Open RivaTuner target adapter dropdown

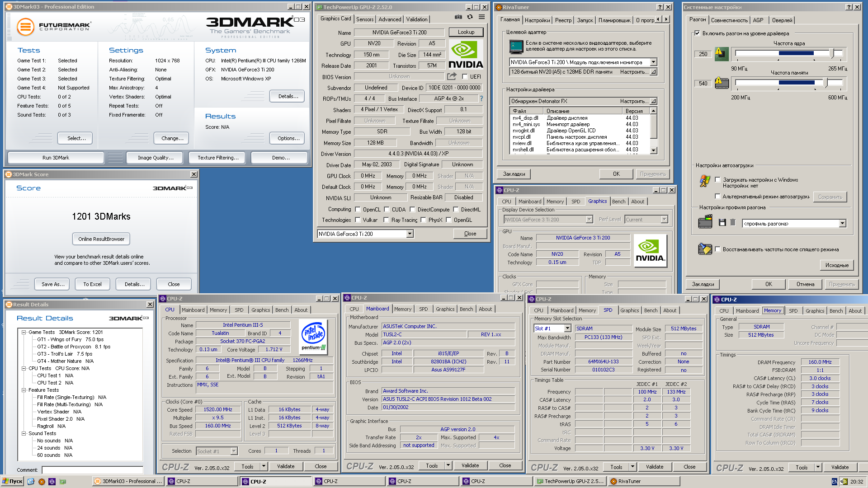pyautogui.click(x=653, y=62)
